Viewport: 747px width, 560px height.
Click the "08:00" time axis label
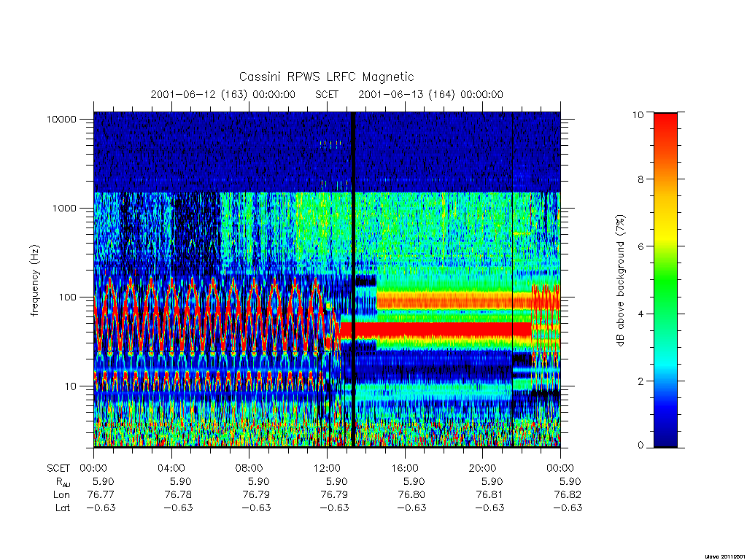(x=249, y=468)
